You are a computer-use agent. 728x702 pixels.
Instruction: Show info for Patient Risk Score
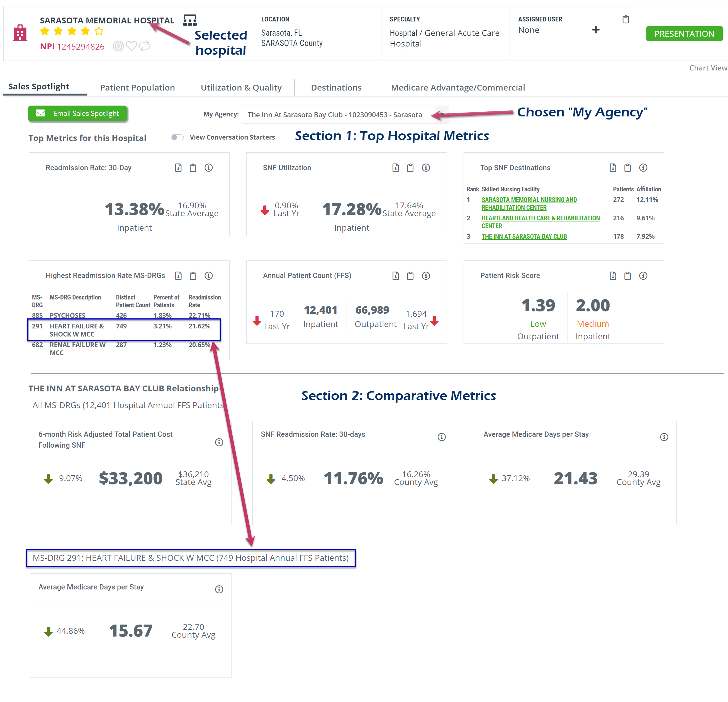[x=643, y=276]
